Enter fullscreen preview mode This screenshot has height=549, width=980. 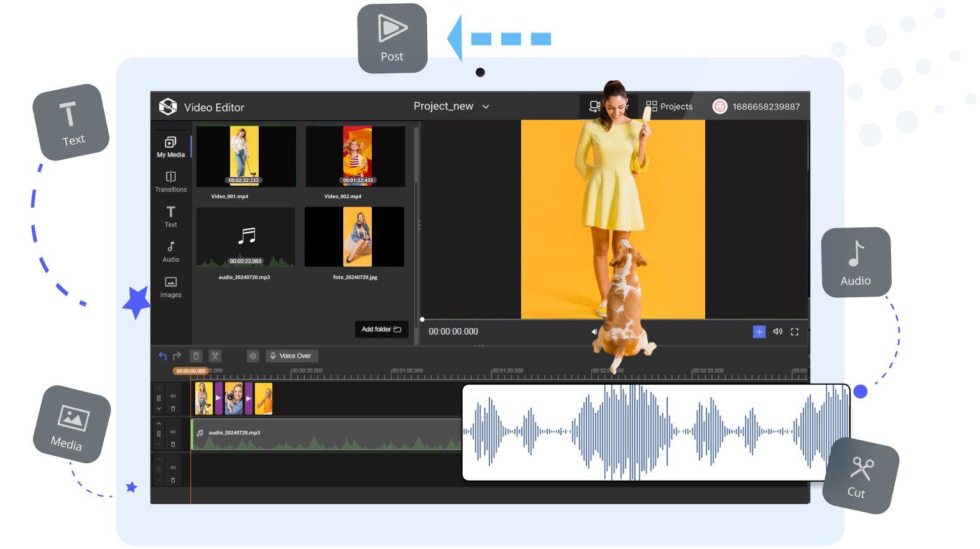pos(794,332)
